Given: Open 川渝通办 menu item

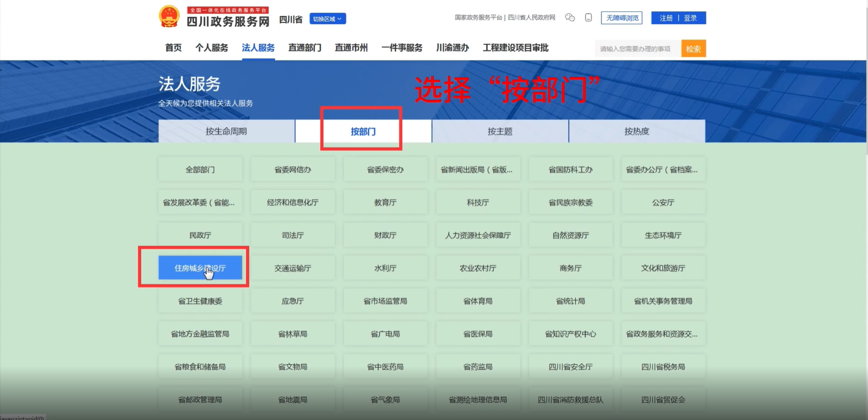Looking at the screenshot, I should 452,48.
